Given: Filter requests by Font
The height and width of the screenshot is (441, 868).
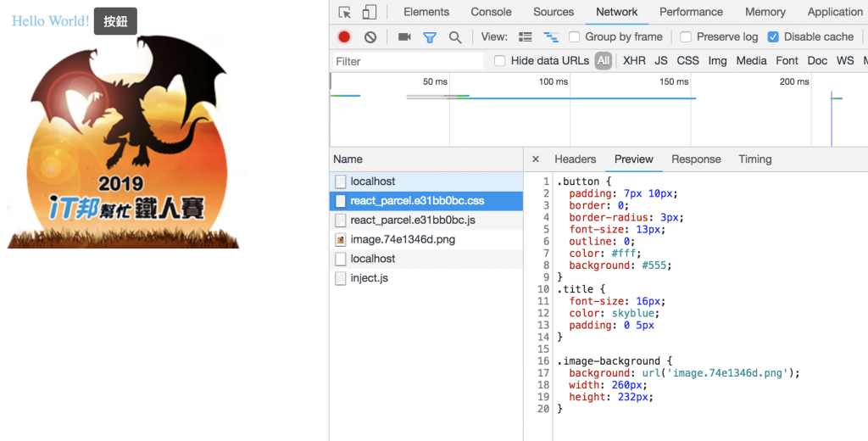Looking at the screenshot, I should (787, 61).
